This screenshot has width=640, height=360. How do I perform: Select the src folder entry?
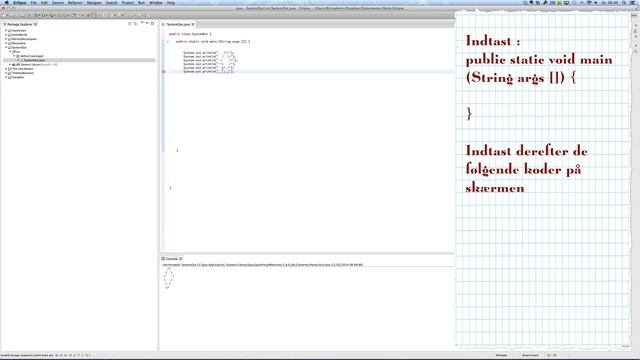coord(17,52)
